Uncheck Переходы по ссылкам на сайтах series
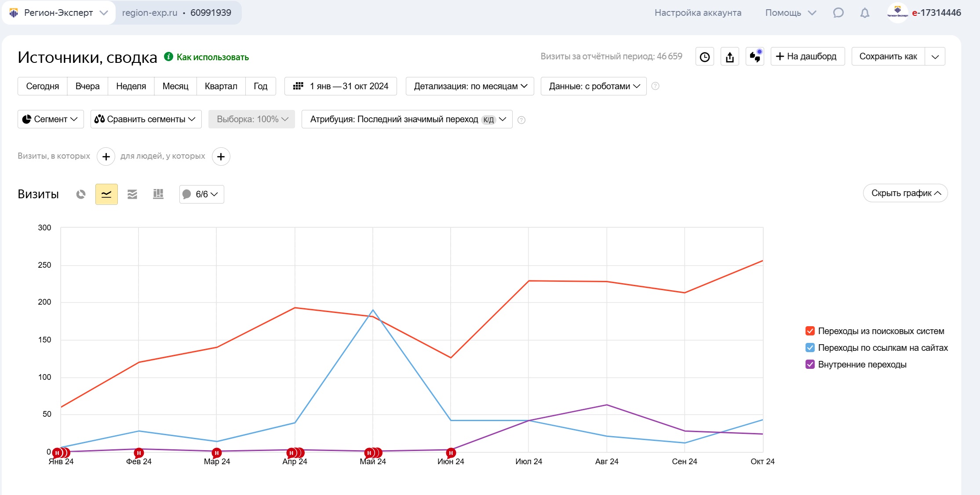The image size is (980, 495). (810, 348)
